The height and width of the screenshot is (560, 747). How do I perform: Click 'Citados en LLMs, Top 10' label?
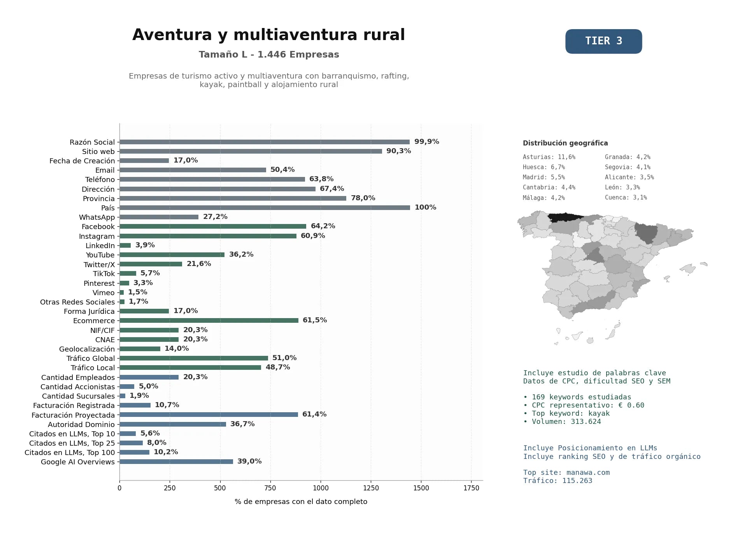72,434
